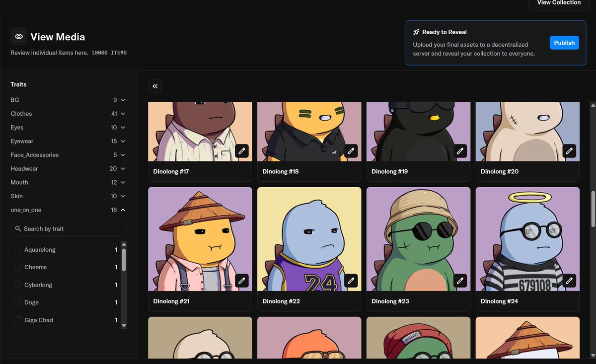The image size is (596, 364).
Task: Click the Dinolong #20 title text
Action: tap(500, 171)
